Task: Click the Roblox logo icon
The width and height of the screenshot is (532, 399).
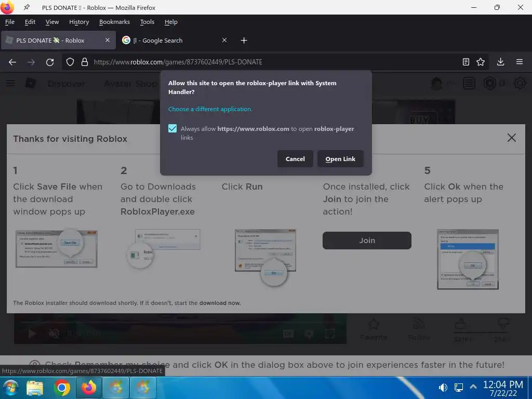Action: coord(31,83)
